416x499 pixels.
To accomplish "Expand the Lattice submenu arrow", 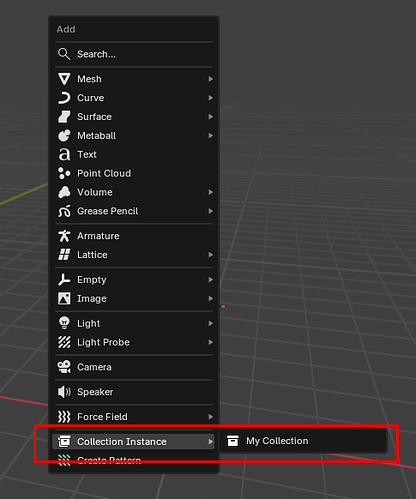I will point(210,255).
